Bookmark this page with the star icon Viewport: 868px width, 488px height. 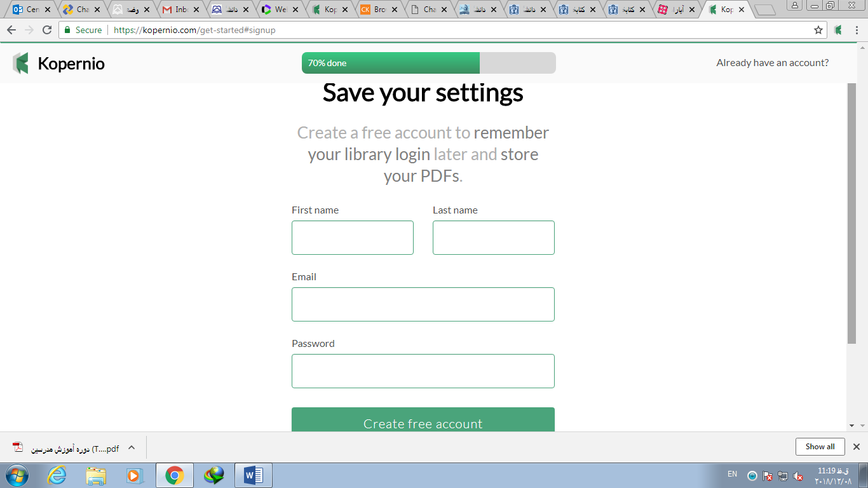[x=818, y=30]
